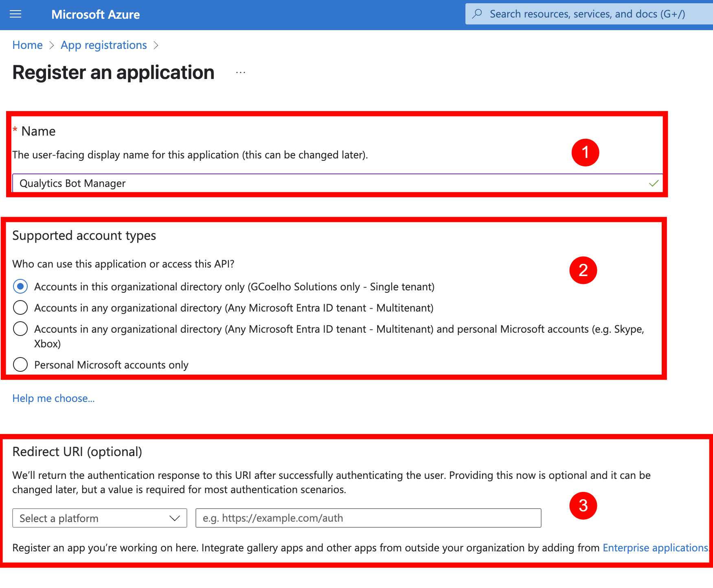Click the Help me choose link
713x588 pixels.
pyautogui.click(x=53, y=398)
